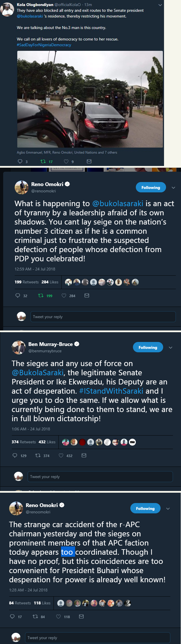The width and height of the screenshot is (181, 644).
Task: Like Kola Ologbondiyan's tweet with 9 likes
Action: click(66, 161)
